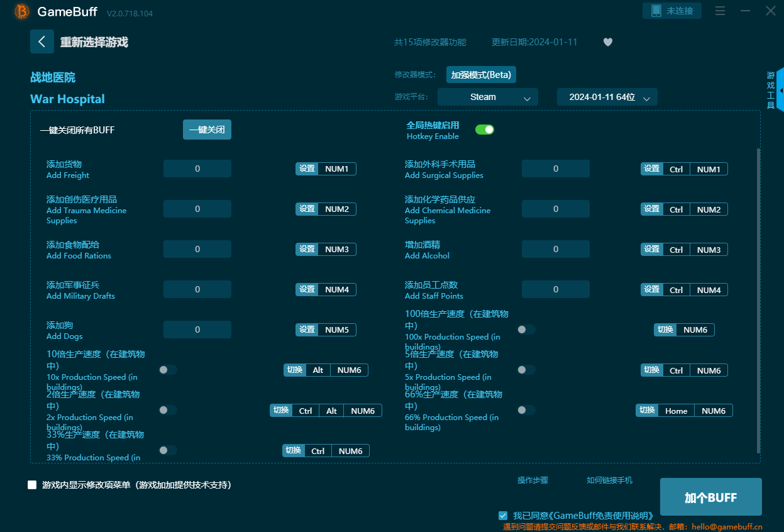
Task: Click the Add Staff Points value field
Action: click(556, 289)
